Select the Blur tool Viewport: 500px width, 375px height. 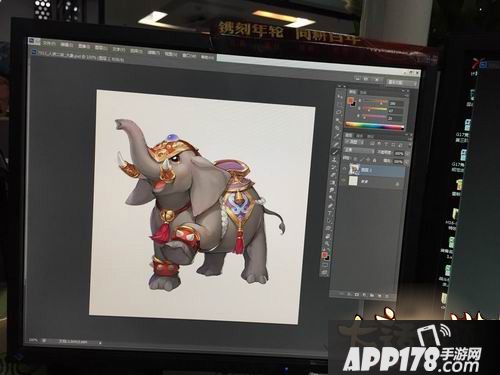[332, 189]
